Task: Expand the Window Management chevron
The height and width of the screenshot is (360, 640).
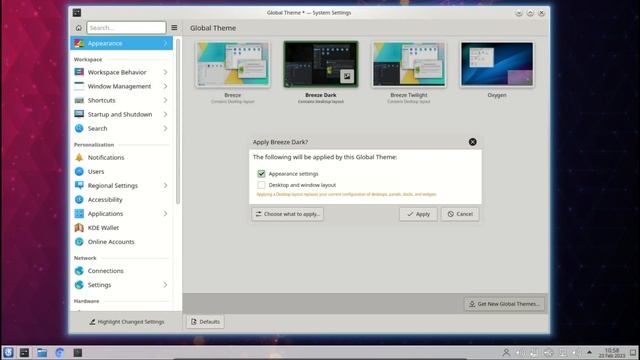Action: click(165, 86)
